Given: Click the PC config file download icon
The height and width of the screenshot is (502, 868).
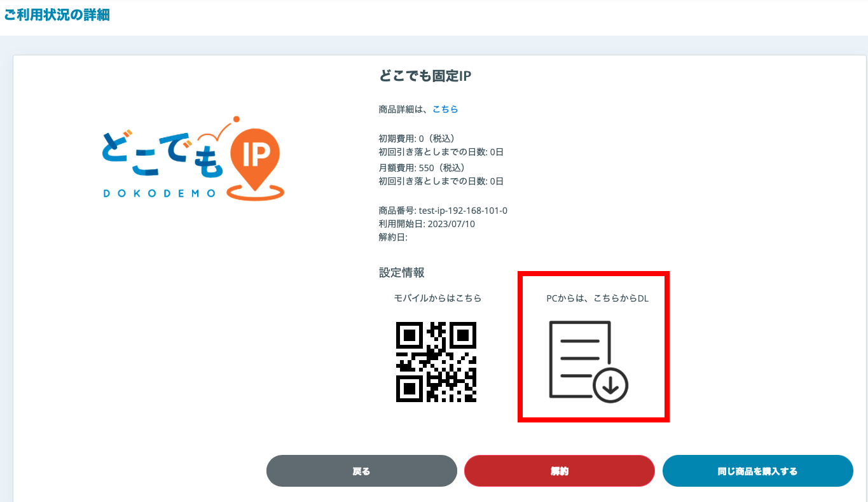Looking at the screenshot, I should [x=589, y=361].
